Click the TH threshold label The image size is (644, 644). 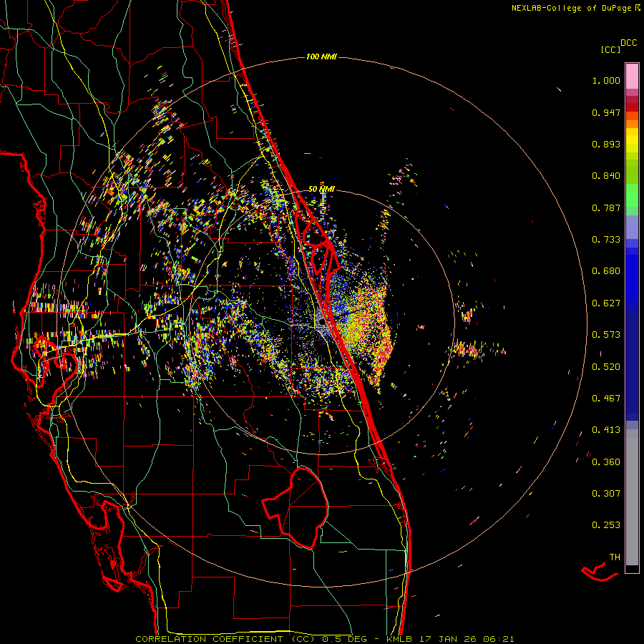pyautogui.click(x=615, y=557)
